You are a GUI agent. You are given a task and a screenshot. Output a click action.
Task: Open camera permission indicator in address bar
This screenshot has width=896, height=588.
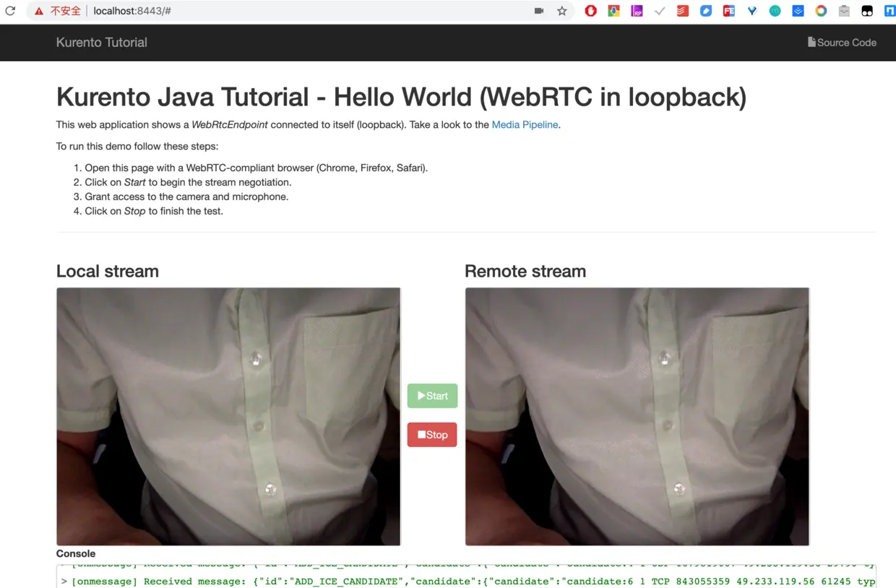tap(539, 11)
